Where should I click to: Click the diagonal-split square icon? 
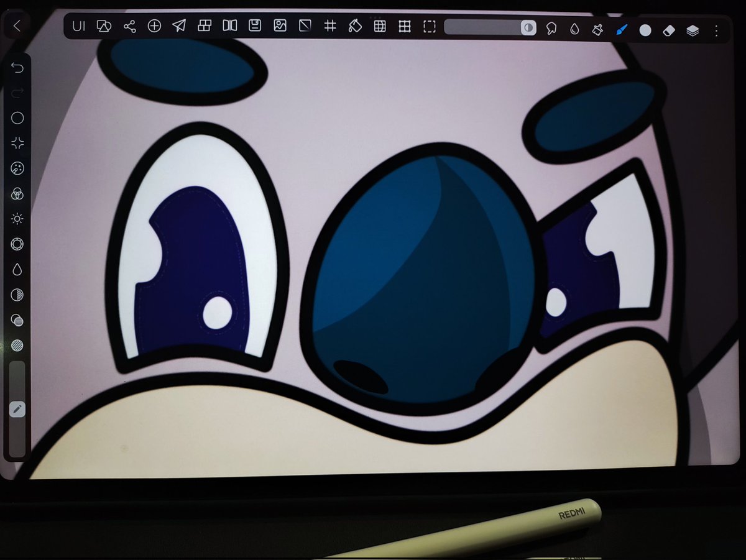[305, 26]
